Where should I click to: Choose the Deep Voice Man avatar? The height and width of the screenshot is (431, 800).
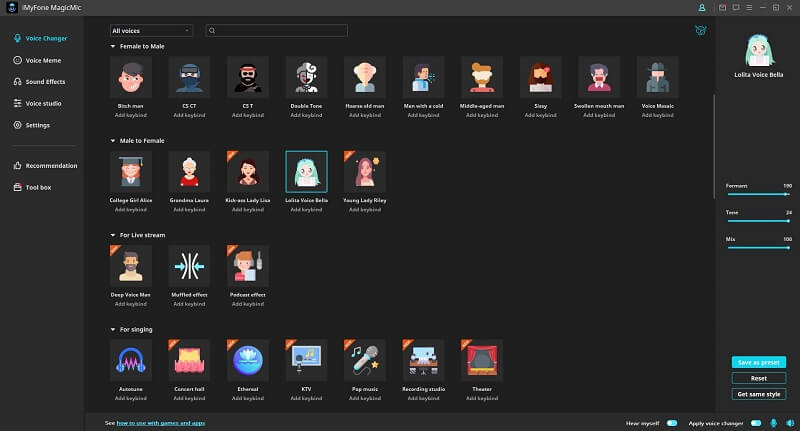point(131,266)
